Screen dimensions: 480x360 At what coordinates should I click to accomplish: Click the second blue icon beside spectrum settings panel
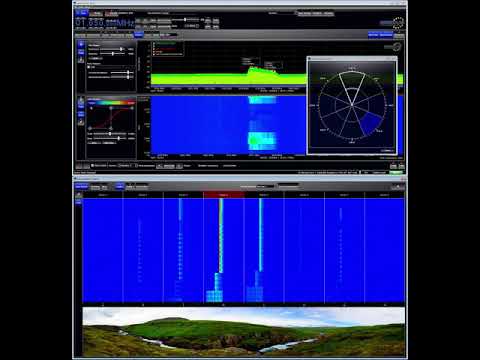click(x=81, y=52)
